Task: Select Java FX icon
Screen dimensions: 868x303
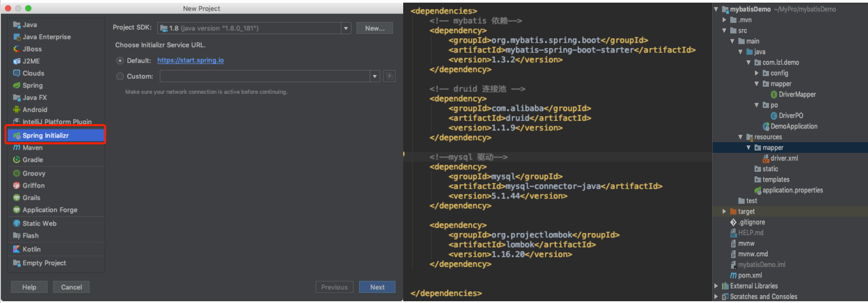Action: pyautogui.click(x=17, y=97)
